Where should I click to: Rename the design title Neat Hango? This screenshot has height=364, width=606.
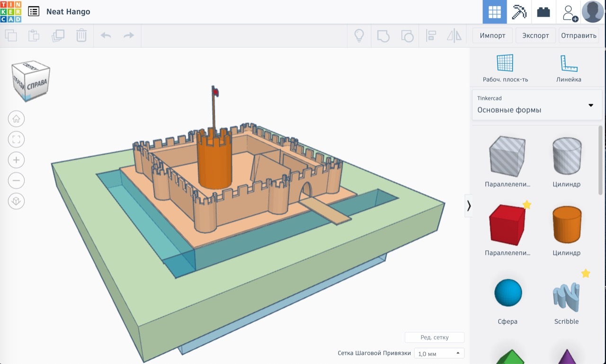(x=68, y=11)
